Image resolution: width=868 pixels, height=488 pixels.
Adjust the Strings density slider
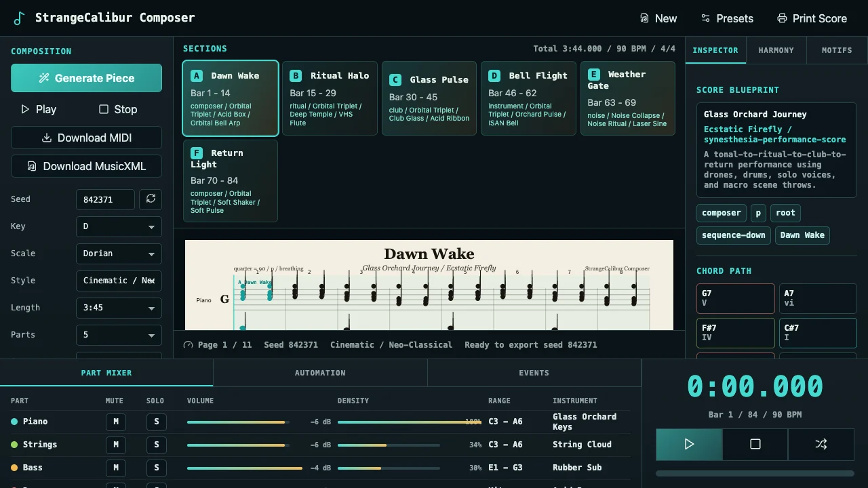(389, 445)
